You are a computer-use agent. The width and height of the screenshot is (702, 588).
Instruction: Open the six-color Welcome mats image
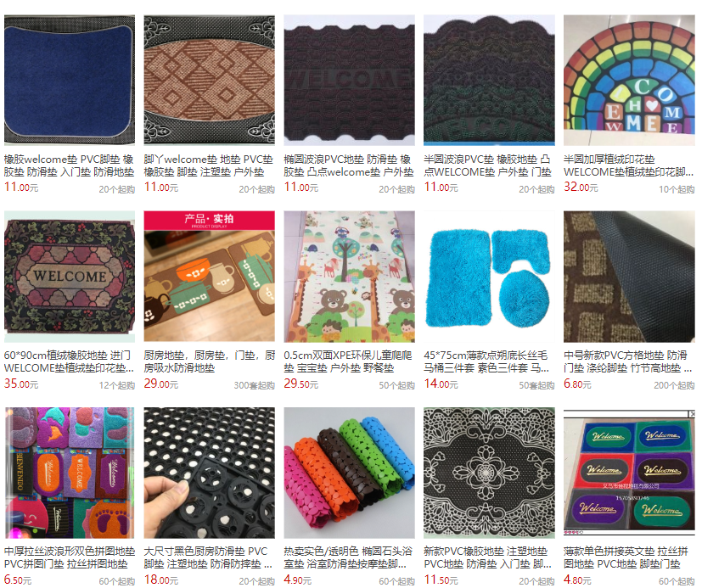(x=629, y=473)
